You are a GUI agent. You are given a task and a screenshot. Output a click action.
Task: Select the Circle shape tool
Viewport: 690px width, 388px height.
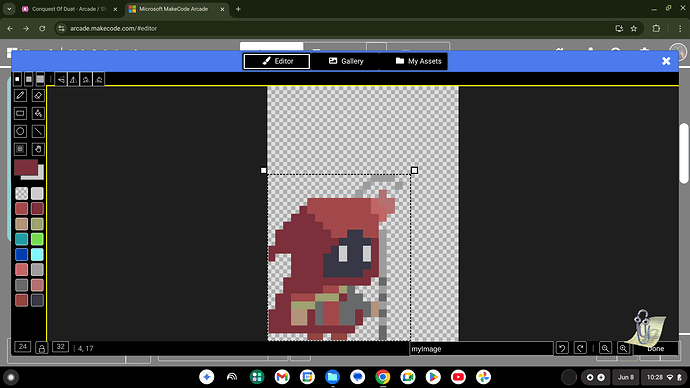(20, 131)
